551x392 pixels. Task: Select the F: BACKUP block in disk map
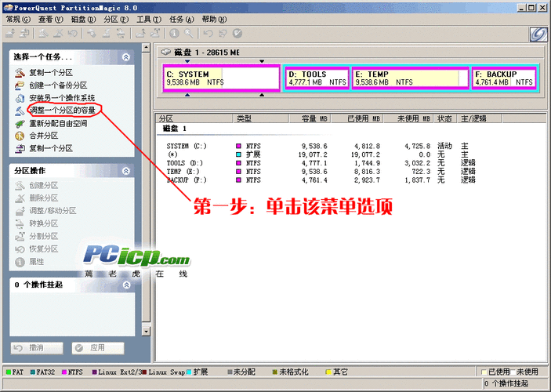[503, 78]
